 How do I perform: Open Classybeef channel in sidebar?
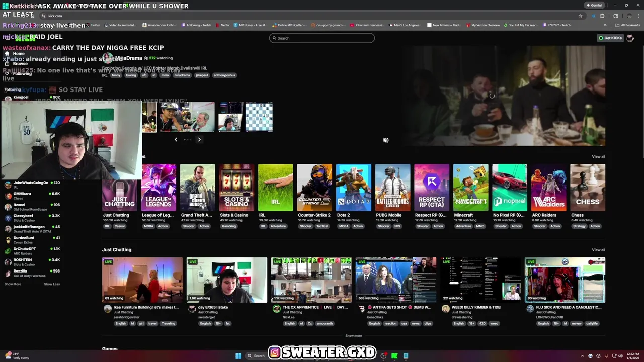[32, 218]
